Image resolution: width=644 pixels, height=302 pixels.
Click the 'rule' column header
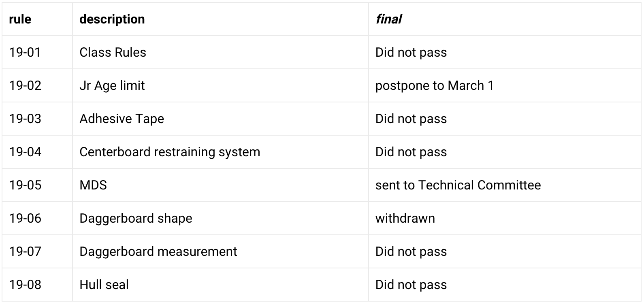point(37,19)
